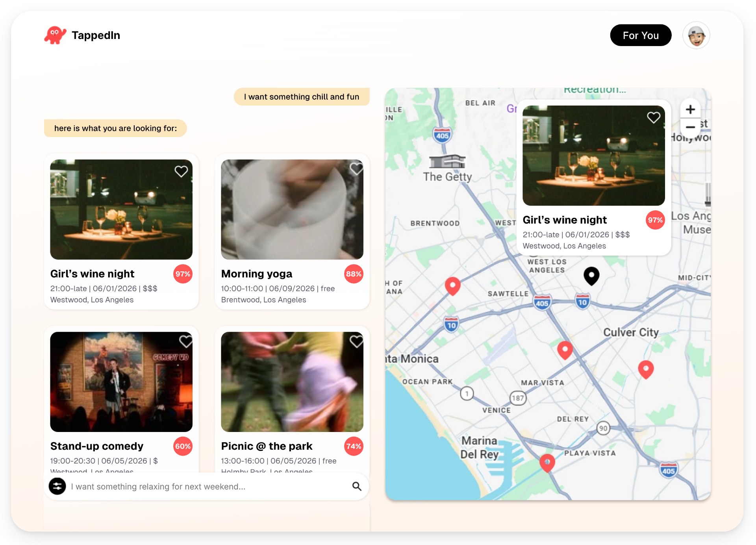Click the search magnifier icon
The width and height of the screenshot is (756, 545).
point(357,486)
